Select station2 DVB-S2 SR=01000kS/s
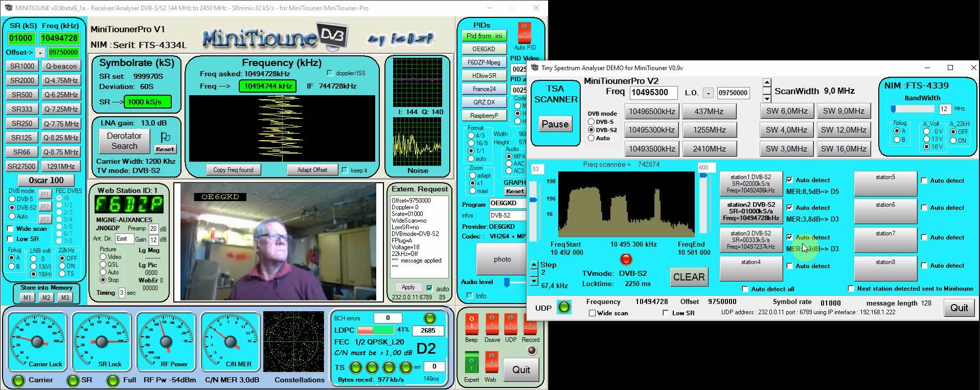Image resolution: width=980 pixels, height=390 pixels. coord(751,211)
